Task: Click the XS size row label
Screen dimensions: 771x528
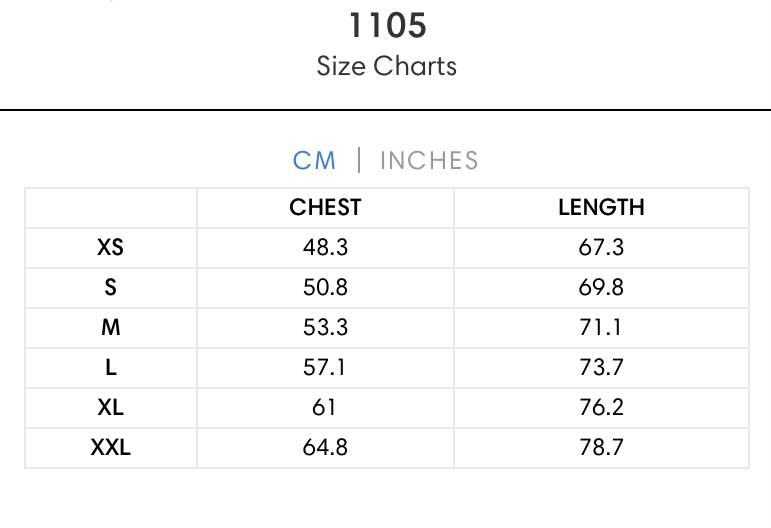Action: point(111,247)
